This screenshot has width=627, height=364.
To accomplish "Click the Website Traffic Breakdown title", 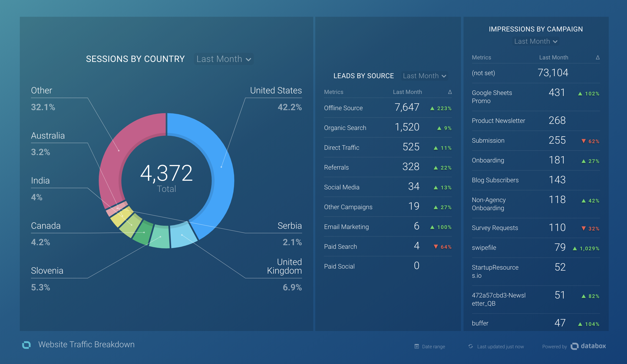I will coord(86,344).
